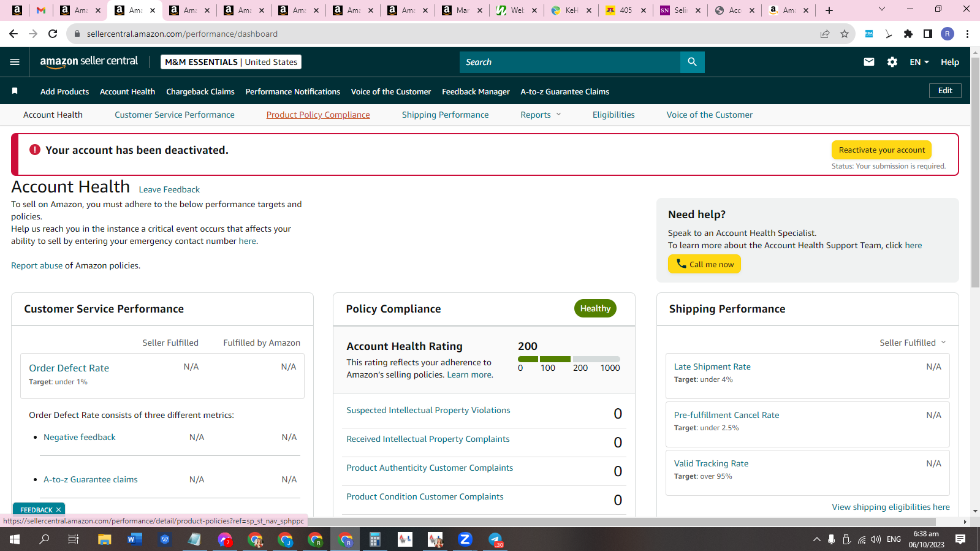
Task: Open the Chrome profile avatar
Action: point(948,34)
